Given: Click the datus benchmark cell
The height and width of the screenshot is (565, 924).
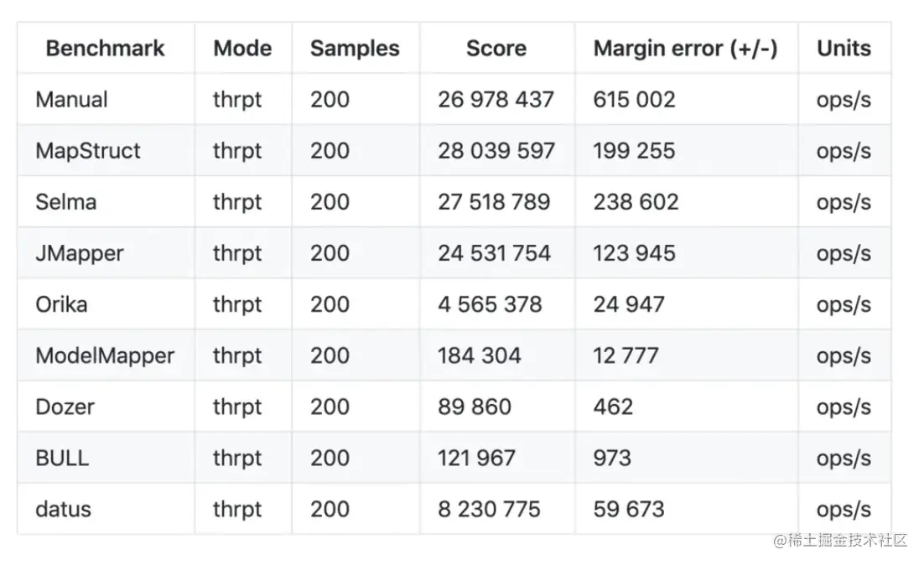Looking at the screenshot, I should [x=63, y=509].
